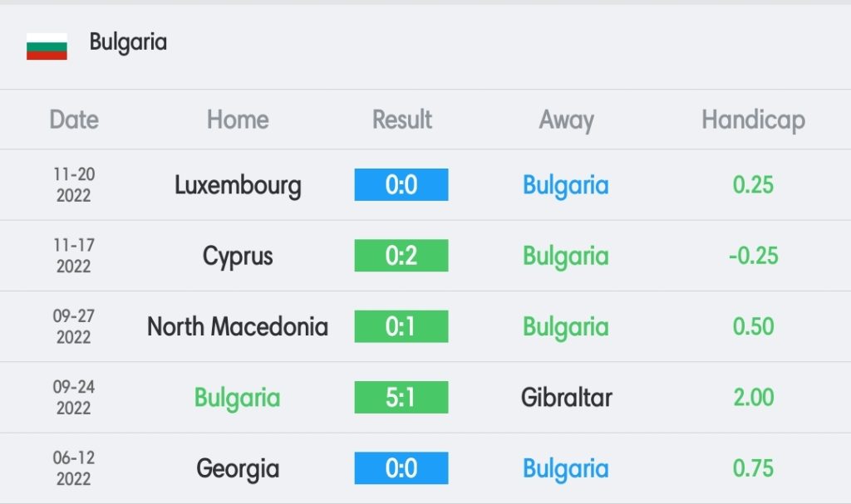Image resolution: width=851 pixels, height=504 pixels.
Task: Select the -0.25 handicap value
Action: coord(753,256)
